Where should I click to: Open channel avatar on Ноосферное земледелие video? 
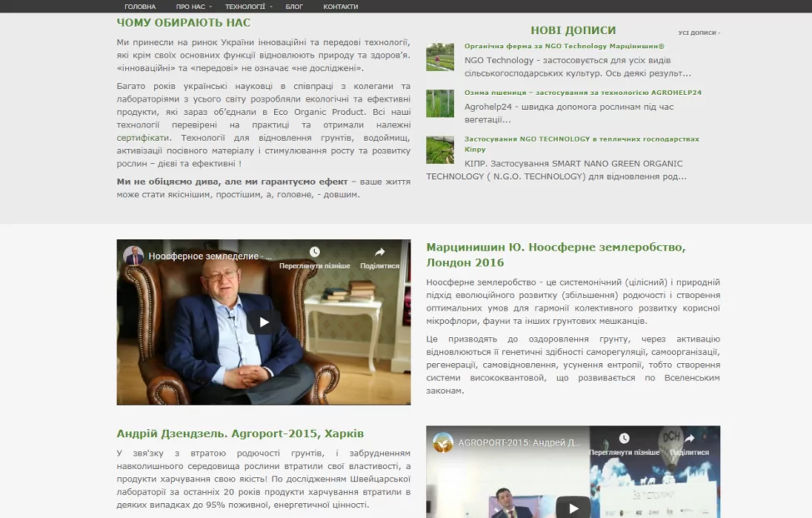[x=134, y=257]
